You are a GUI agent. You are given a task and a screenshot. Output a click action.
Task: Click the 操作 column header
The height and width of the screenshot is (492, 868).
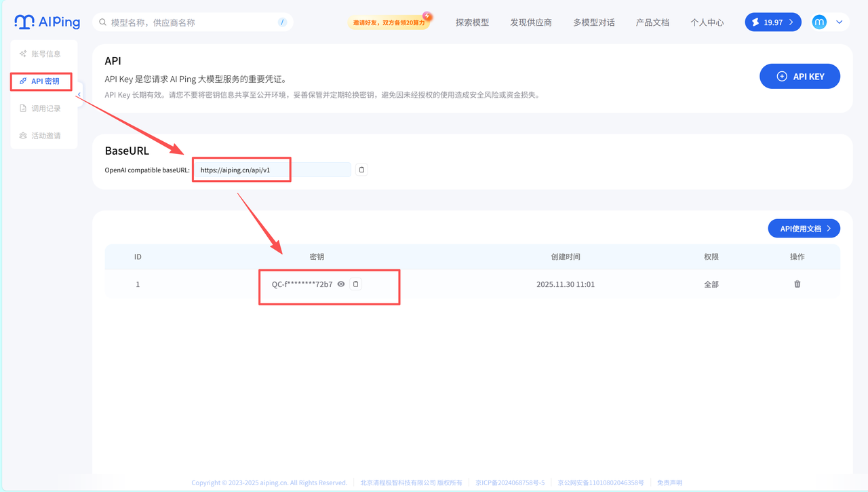(797, 257)
